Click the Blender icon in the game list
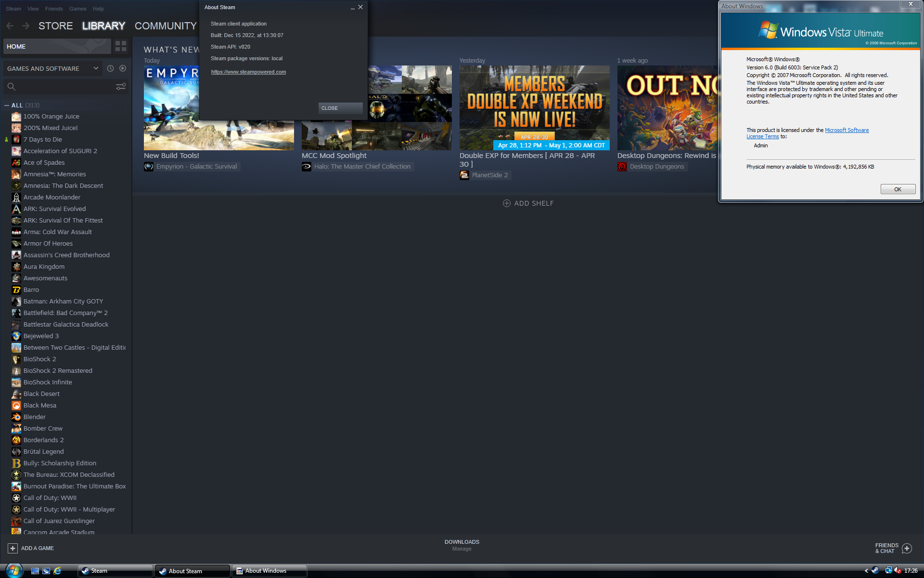This screenshot has height=578, width=924. click(16, 417)
